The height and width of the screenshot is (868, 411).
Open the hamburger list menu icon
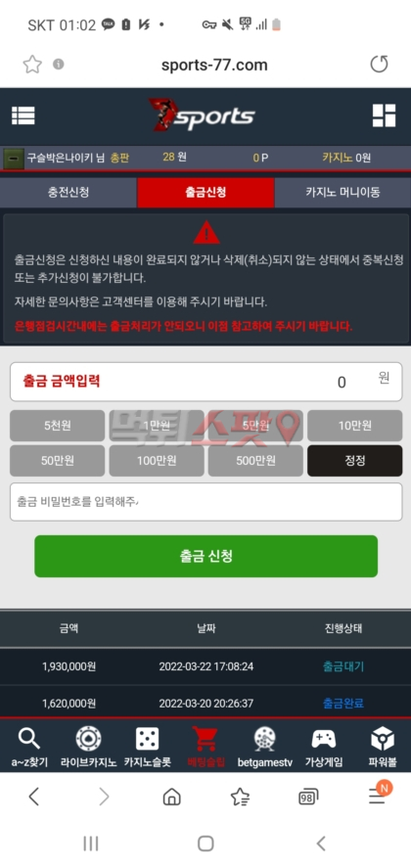click(x=23, y=115)
